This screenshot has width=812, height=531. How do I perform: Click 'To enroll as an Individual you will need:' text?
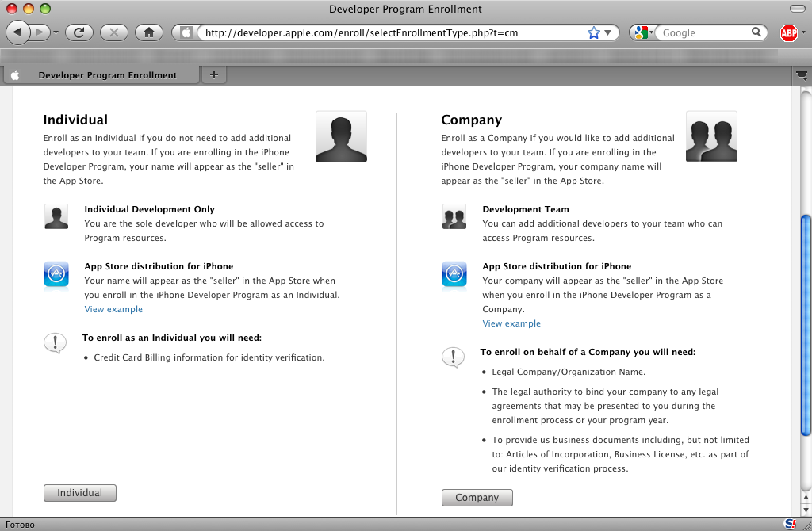(172, 338)
